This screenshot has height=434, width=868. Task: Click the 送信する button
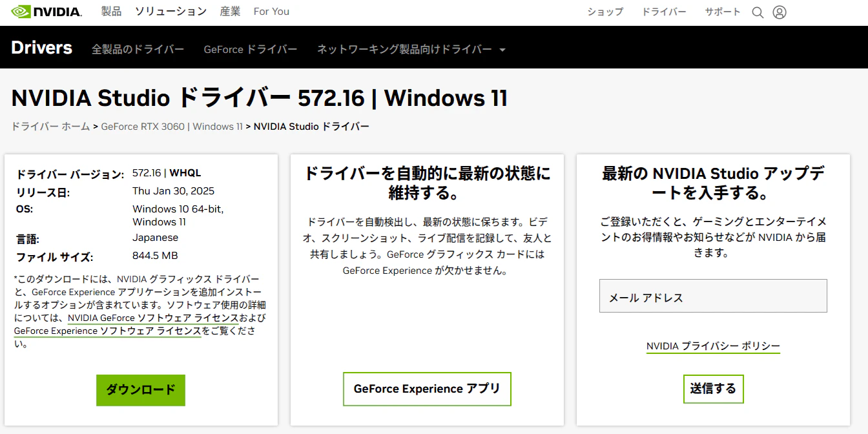(713, 389)
